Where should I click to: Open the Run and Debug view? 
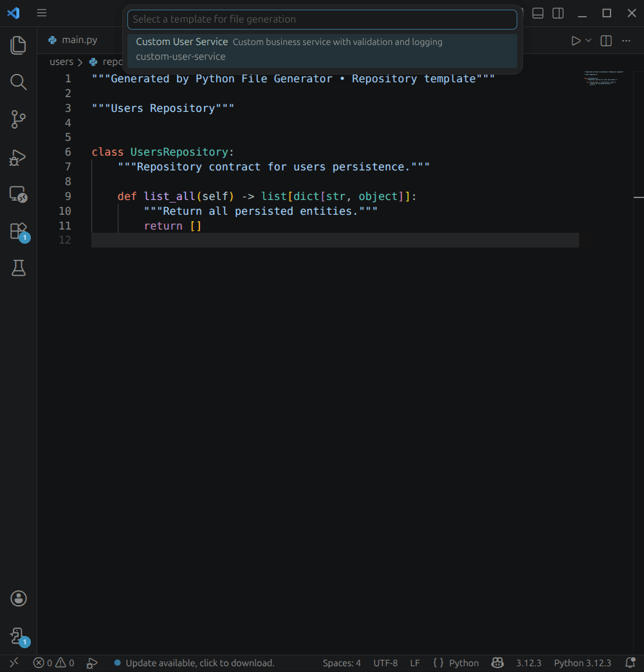point(18,158)
